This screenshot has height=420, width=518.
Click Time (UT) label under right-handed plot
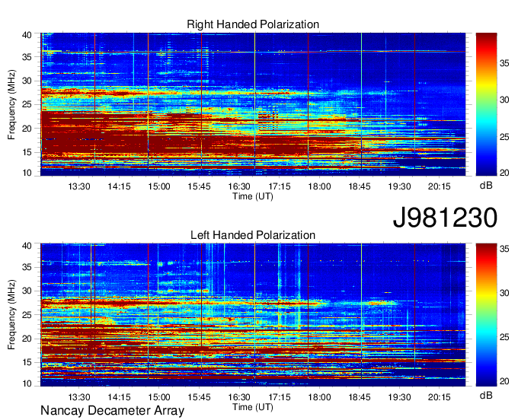point(253,196)
